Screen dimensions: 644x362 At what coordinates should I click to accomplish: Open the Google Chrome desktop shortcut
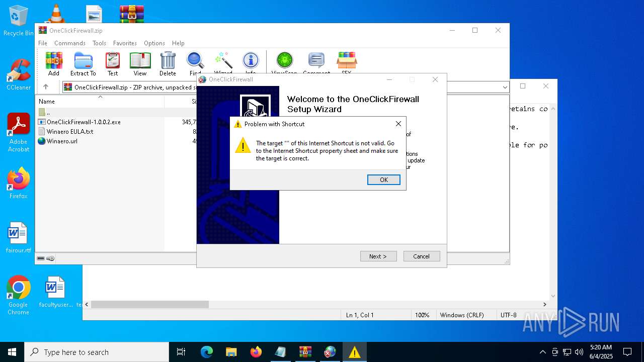tap(19, 296)
